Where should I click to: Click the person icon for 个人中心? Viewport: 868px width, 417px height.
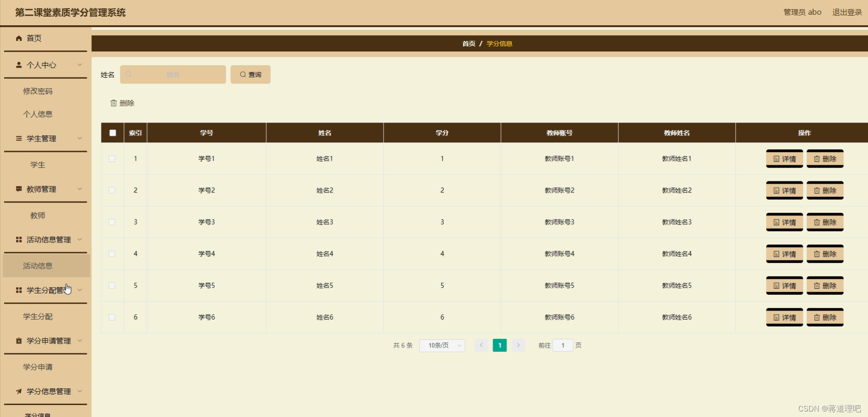(x=18, y=65)
